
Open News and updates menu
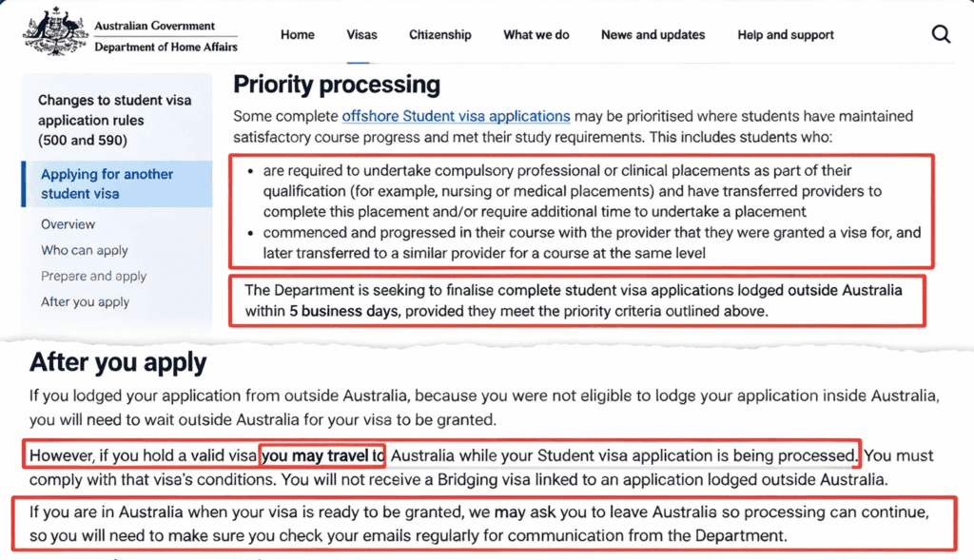click(653, 35)
